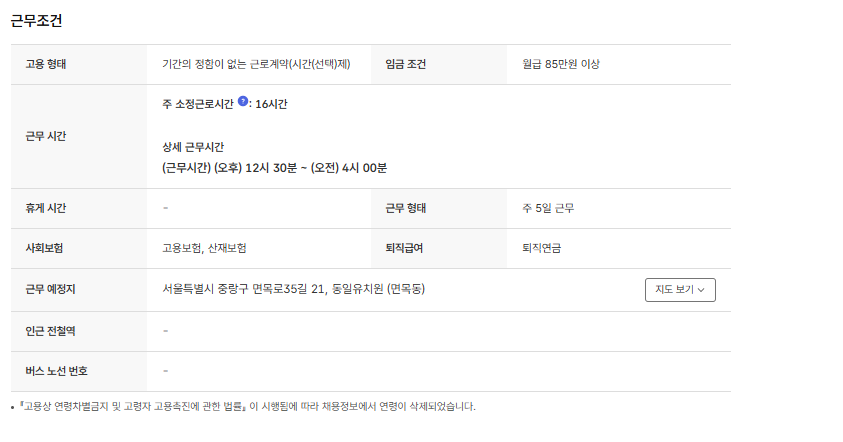Viewport: 843px width, 442px height.
Task: Click the help icon beside 주 소정근로시간
Action: click(x=243, y=102)
